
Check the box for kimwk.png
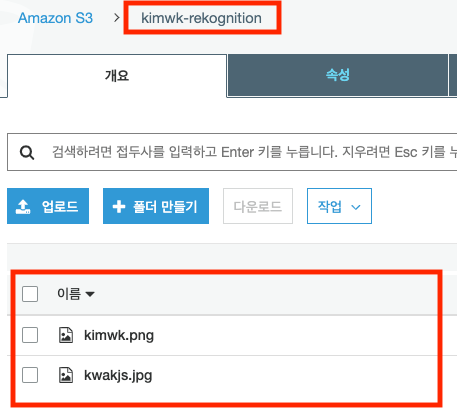pos(30,335)
